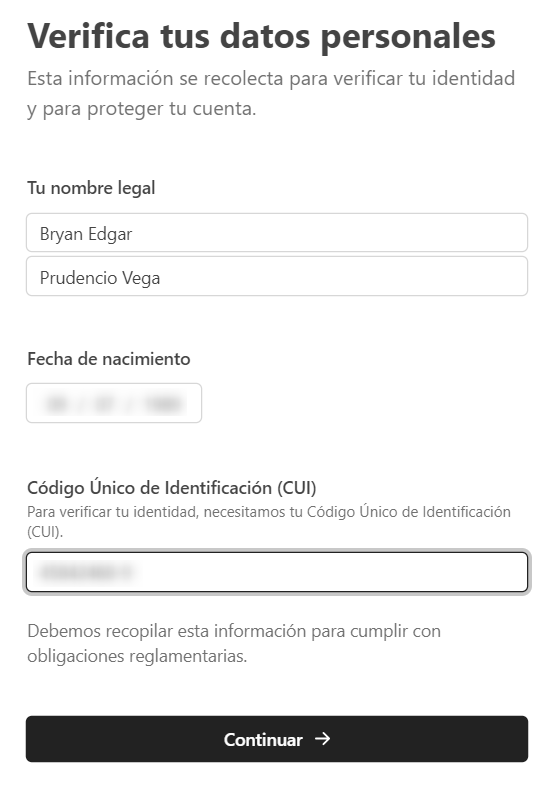Click the arrow icon inside Continuar button

[322, 738]
